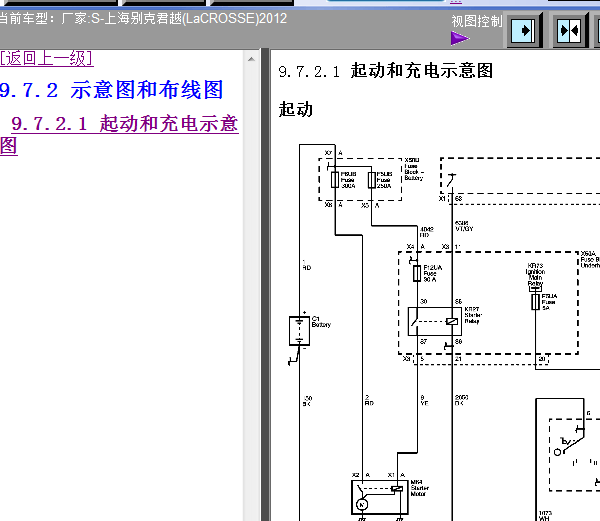Click the Battery symbol in wiring diagram
600x521 pixels.
click(299, 331)
